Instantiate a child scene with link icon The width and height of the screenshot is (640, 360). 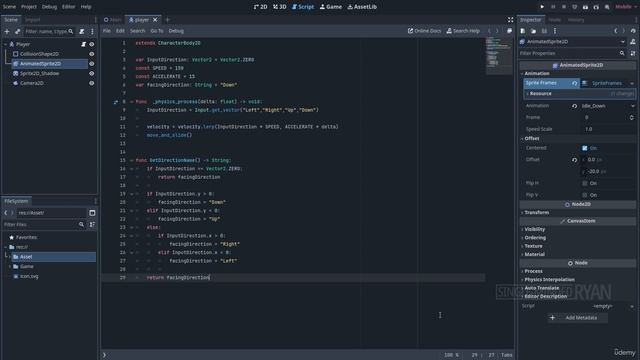tap(17, 31)
